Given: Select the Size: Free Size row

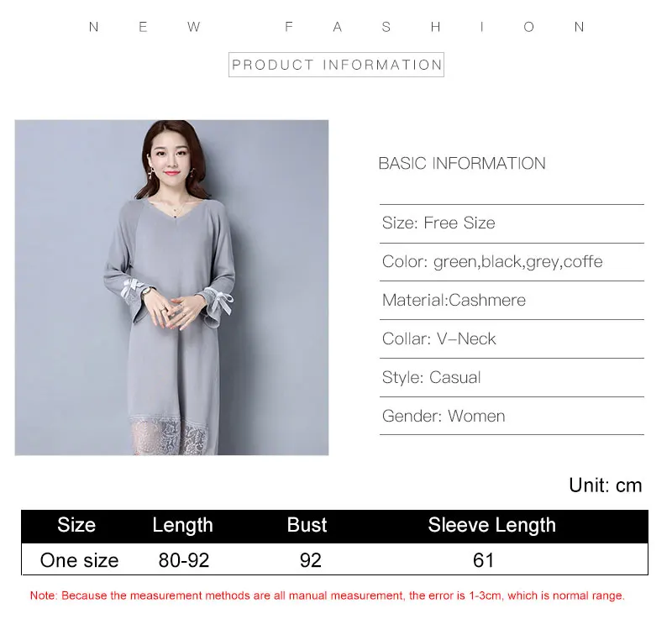Looking at the screenshot, I should 512,223.
